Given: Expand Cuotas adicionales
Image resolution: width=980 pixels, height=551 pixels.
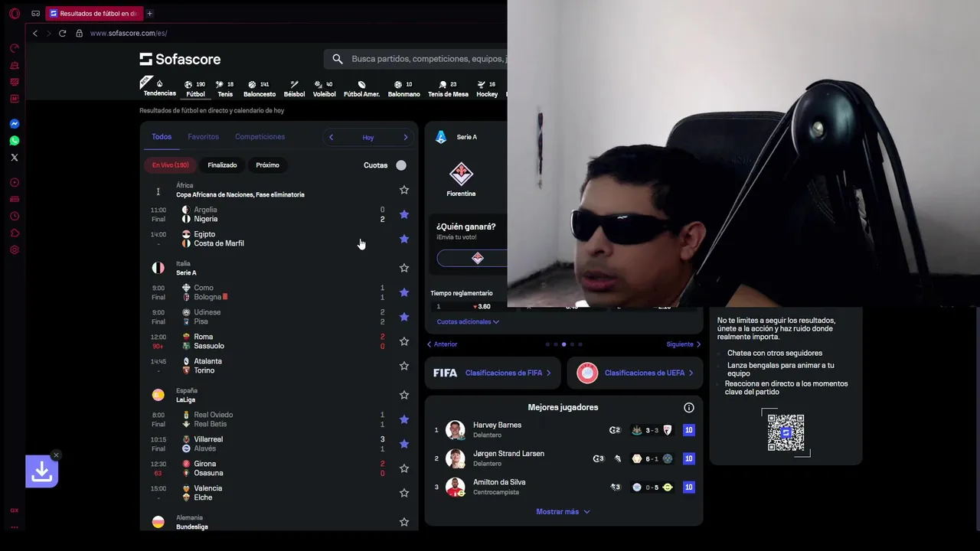Looking at the screenshot, I should point(468,322).
